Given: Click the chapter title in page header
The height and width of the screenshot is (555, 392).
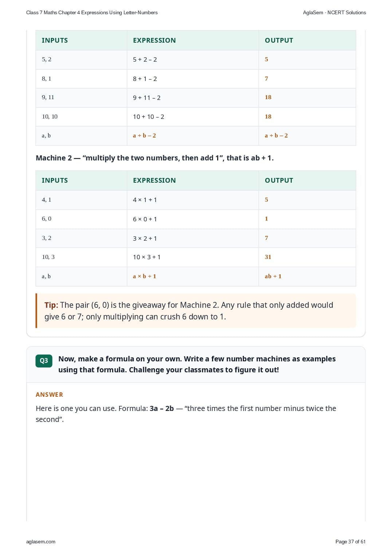Looking at the screenshot, I should [92, 12].
